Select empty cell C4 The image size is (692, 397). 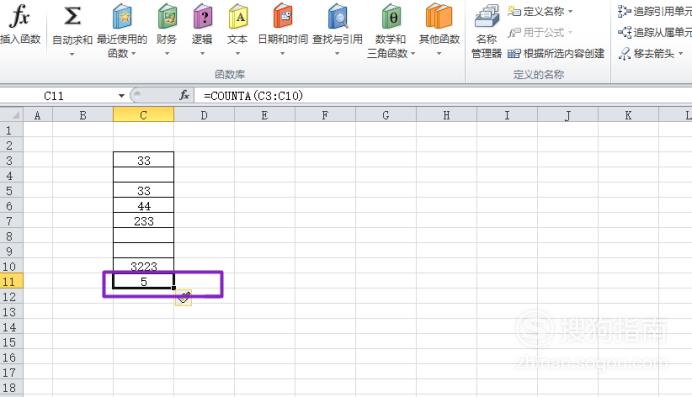point(143,176)
